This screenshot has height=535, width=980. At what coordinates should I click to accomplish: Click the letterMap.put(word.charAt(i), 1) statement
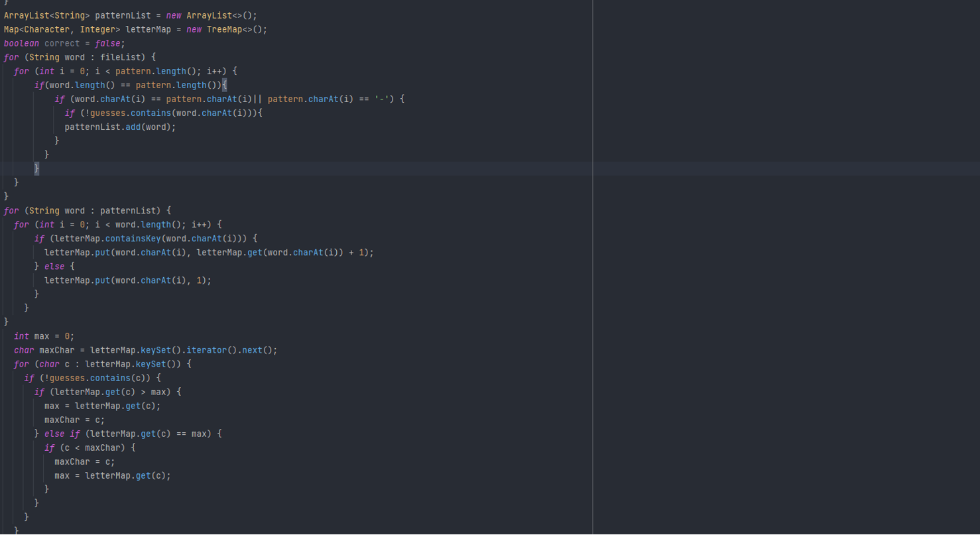point(127,280)
